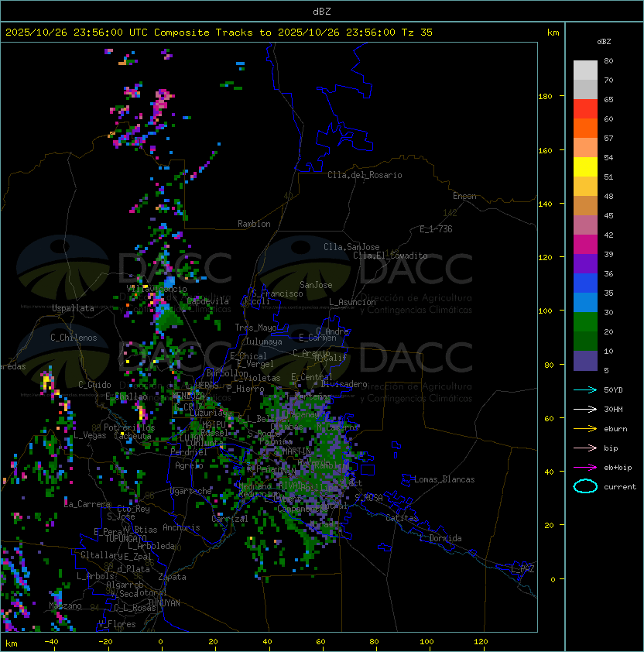Click the white 30HM arrow icon in legend

point(585,410)
